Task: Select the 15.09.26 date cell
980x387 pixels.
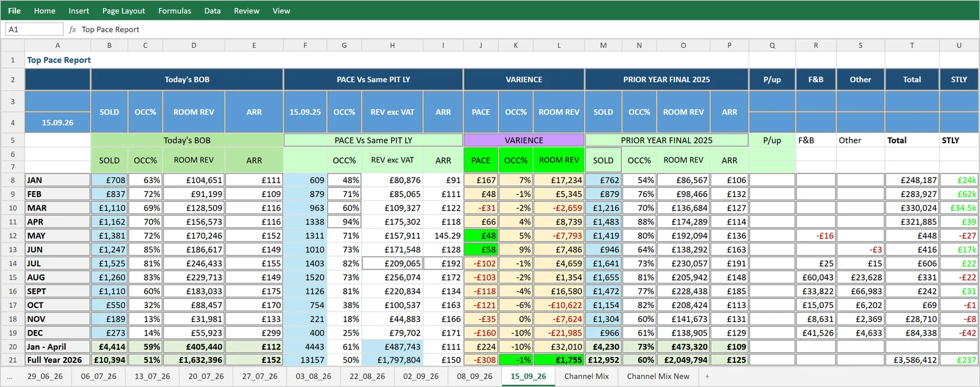Action: [58, 122]
